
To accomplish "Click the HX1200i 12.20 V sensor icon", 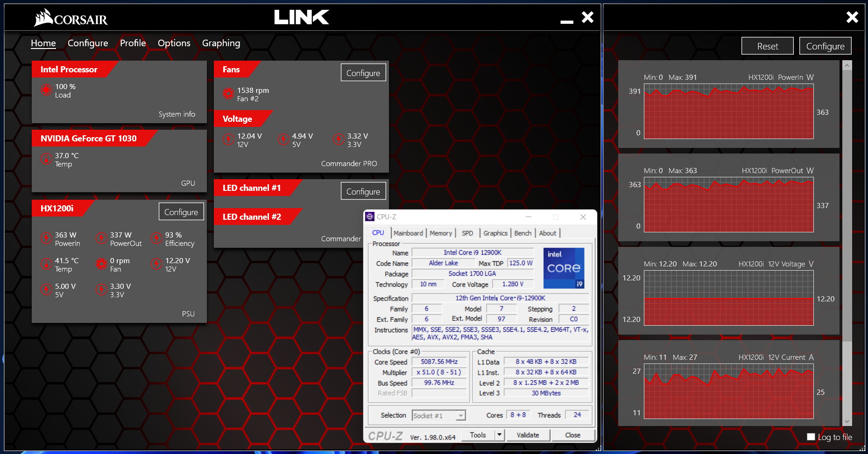I will pos(156,264).
